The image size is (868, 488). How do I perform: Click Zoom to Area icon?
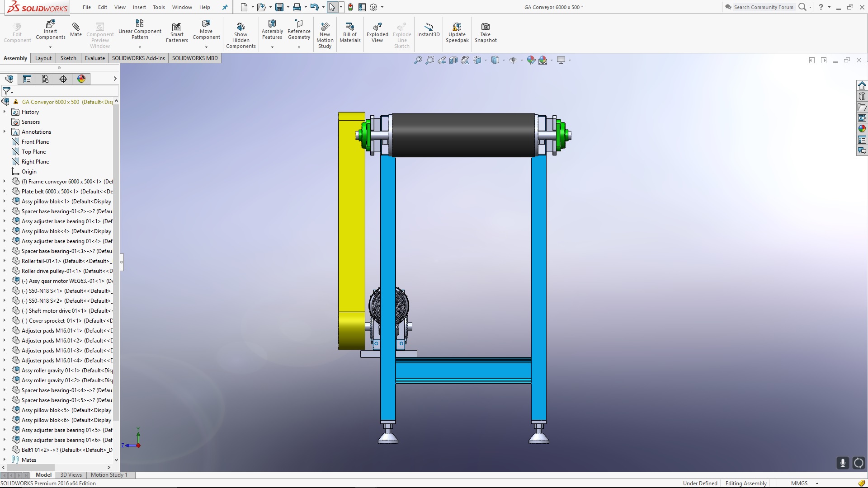pyautogui.click(x=430, y=60)
